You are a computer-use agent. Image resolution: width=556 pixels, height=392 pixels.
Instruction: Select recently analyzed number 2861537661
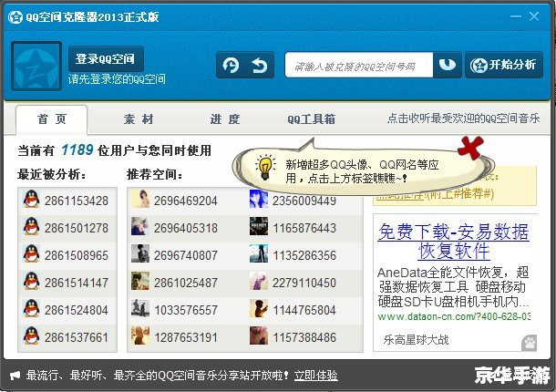(x=77, y=337)
